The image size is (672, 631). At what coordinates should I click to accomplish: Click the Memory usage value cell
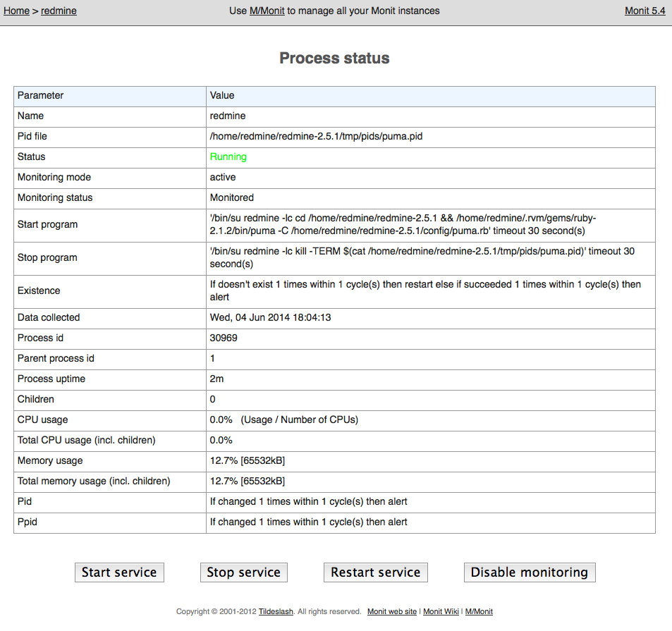click(430, 461)
